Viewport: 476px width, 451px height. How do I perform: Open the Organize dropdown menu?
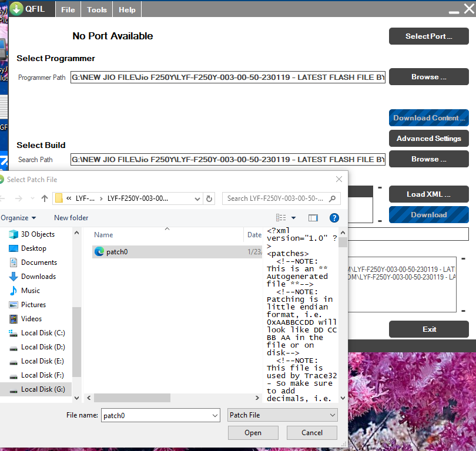18,218
